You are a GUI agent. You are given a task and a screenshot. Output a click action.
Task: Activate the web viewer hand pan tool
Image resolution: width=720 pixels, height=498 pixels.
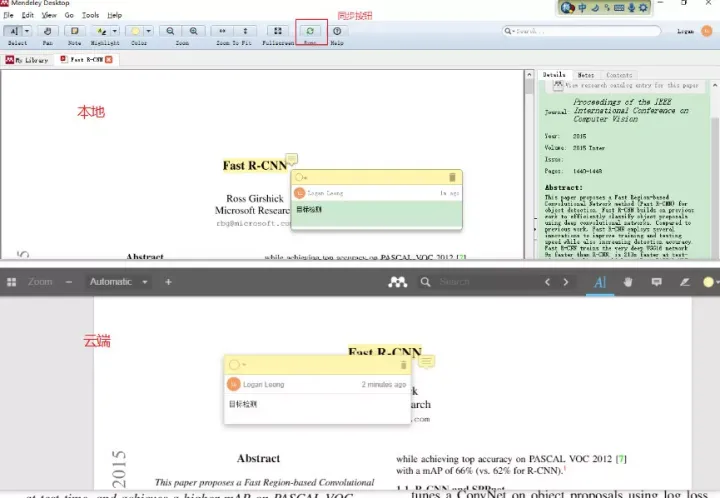[x=628, y=282]
